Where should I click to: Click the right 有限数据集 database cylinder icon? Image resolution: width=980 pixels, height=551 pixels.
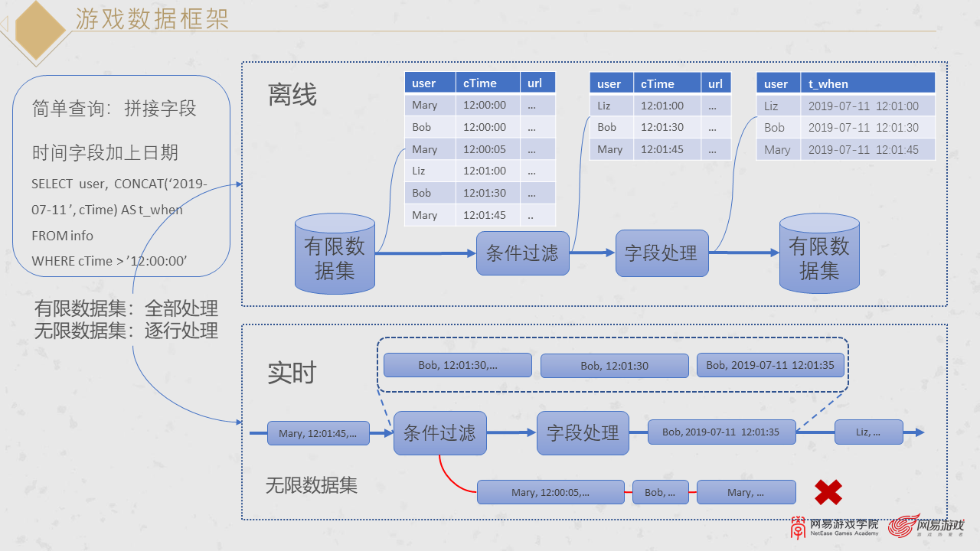click(819, 253)
